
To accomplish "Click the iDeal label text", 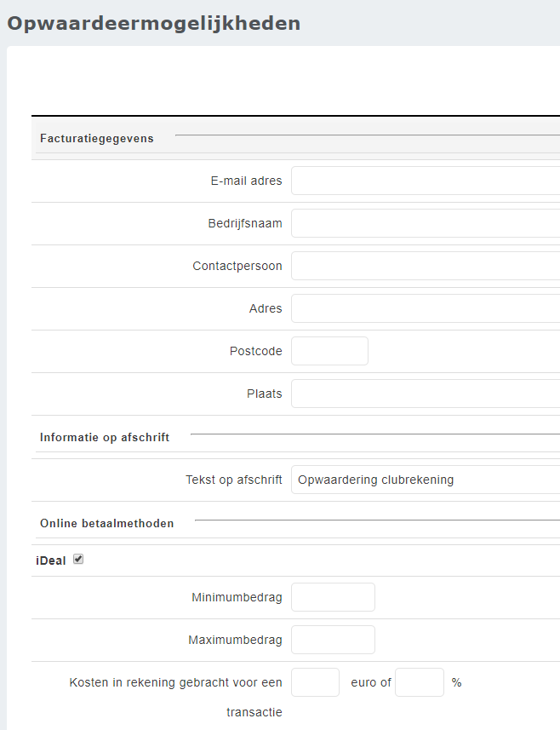I will (51, 560).
